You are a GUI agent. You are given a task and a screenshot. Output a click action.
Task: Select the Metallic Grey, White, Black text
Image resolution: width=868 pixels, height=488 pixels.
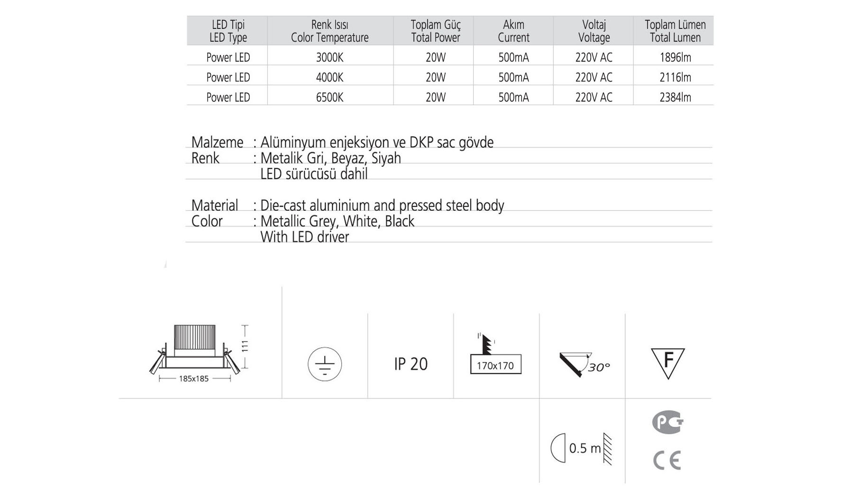click(337, 221)
